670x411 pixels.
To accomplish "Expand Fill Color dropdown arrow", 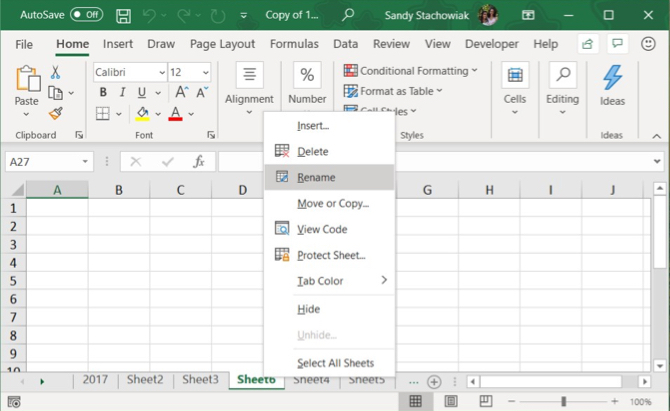I will pos(158,114).
